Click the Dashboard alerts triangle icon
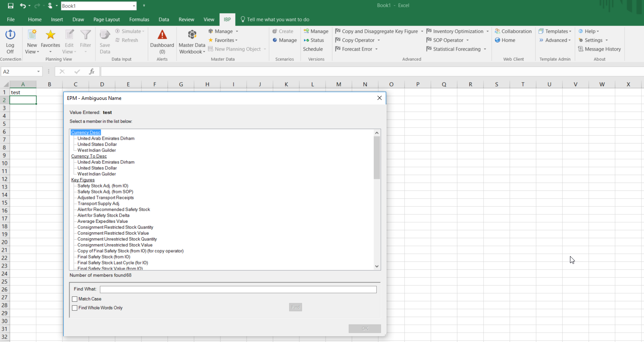 (162, 35)
